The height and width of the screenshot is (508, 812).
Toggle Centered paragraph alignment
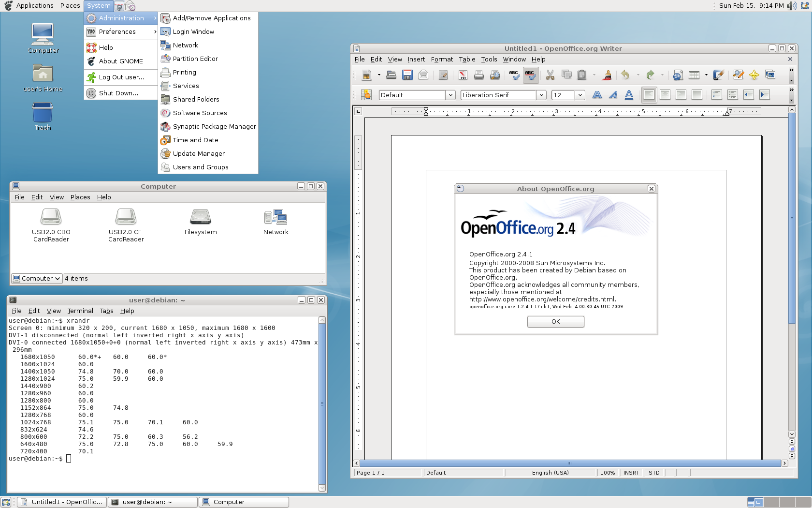pyautogui.click(x=665, y=95)
